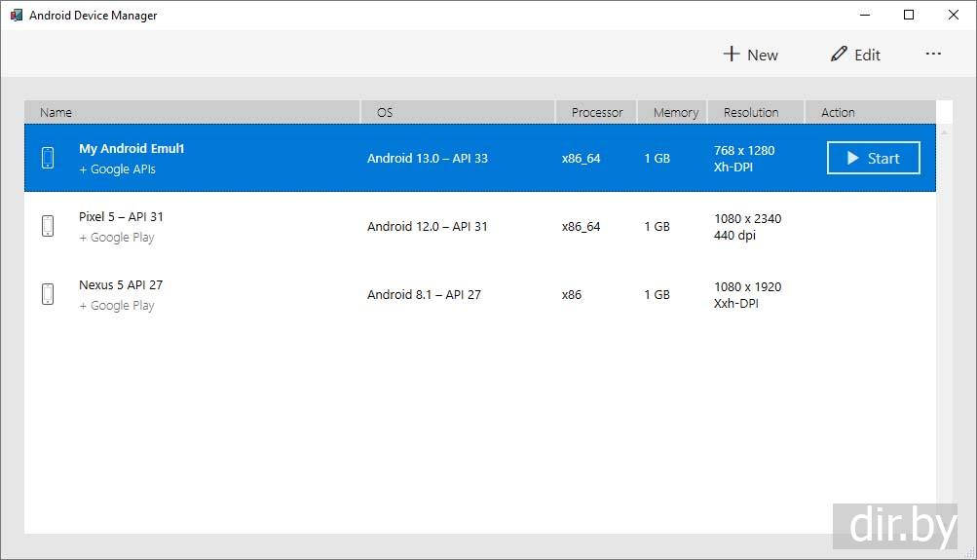This screenshot has width=977, height=560.
Task: Click the Processor column header
Action: pos(596,112)
